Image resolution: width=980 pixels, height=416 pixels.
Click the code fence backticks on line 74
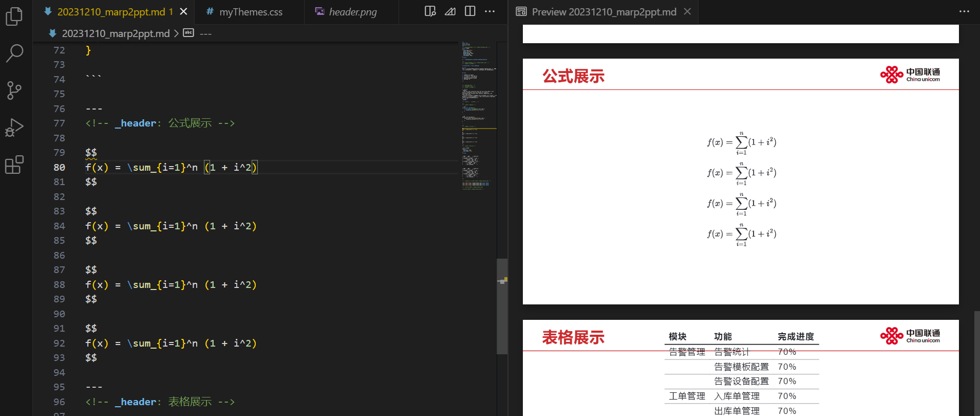93,77
